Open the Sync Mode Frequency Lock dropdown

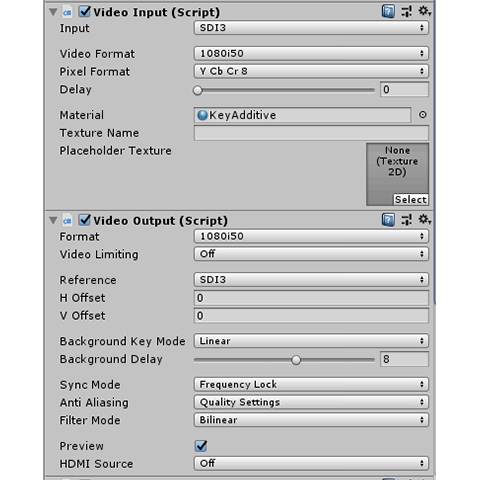311,385
